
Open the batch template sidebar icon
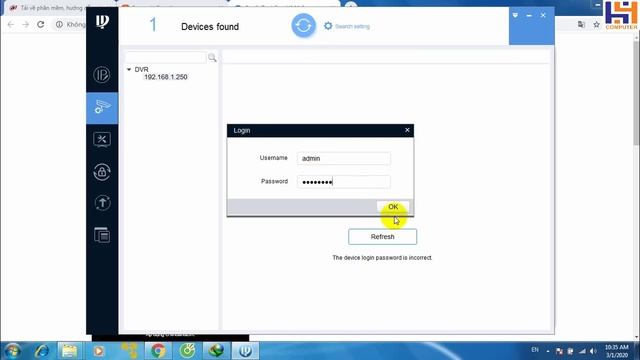tap(102, 235)
